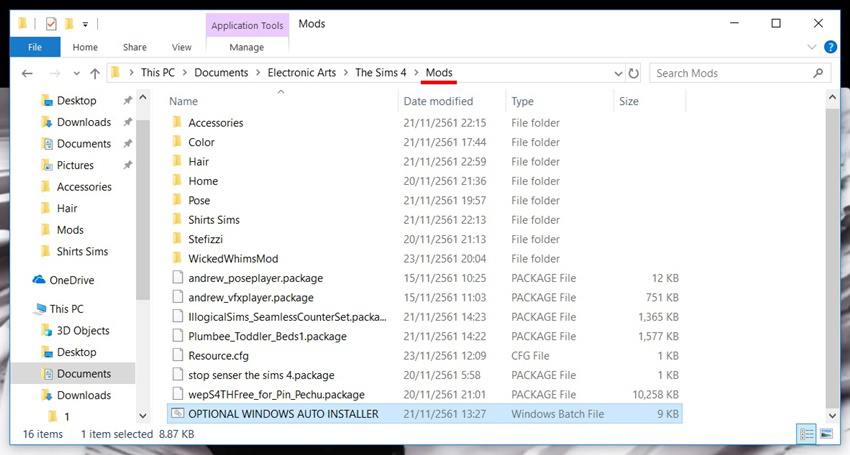Screen dimensions: 850x455
Task: Open Pictures in the sidebar
Action: (75, 165)
